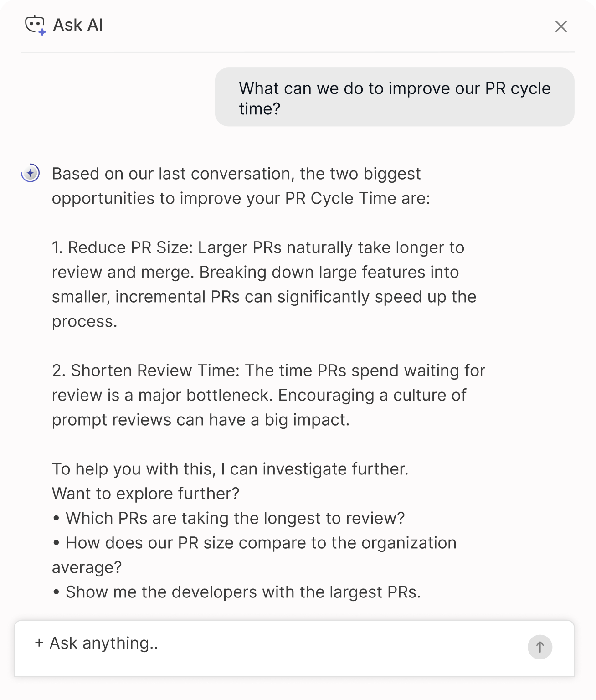
Task: Click the "Based on our last conversation" intro line
Action: pos(236,174)
